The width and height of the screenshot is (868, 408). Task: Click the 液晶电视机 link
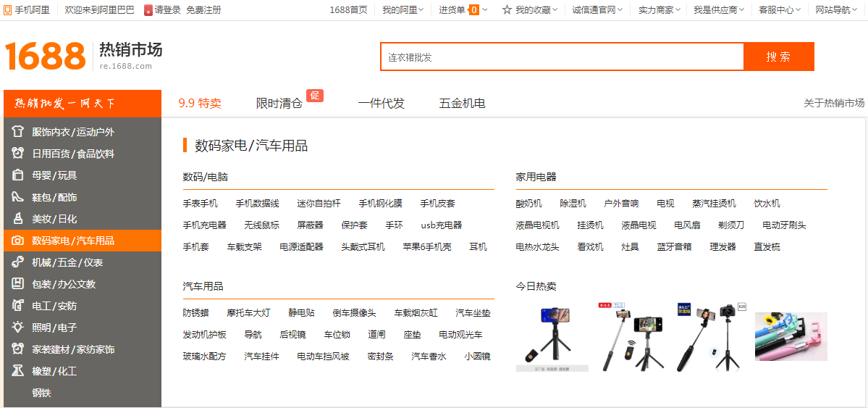point(537,225)
